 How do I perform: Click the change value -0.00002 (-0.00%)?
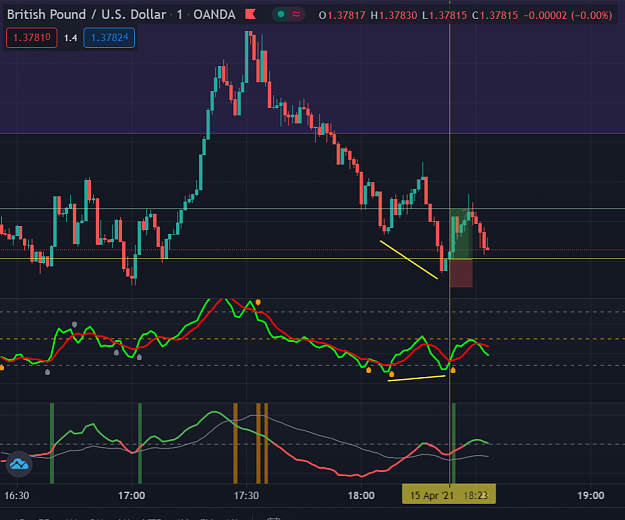pos(568,15)
